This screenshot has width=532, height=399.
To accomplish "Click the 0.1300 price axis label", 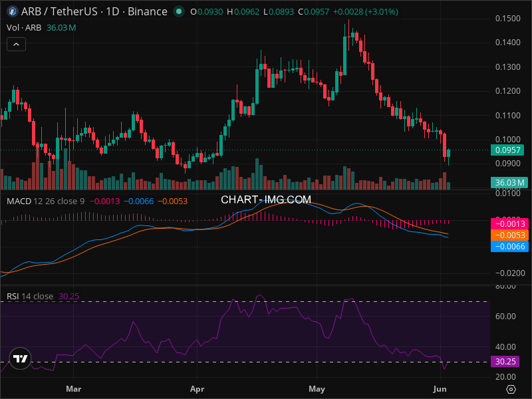I will pos(508,67).
